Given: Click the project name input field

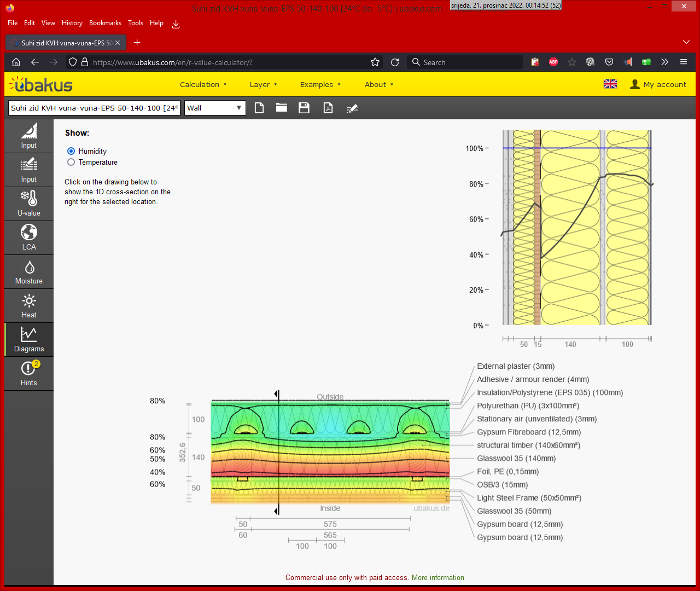Looking at the screenshot, I should click(x=94, y=108).
